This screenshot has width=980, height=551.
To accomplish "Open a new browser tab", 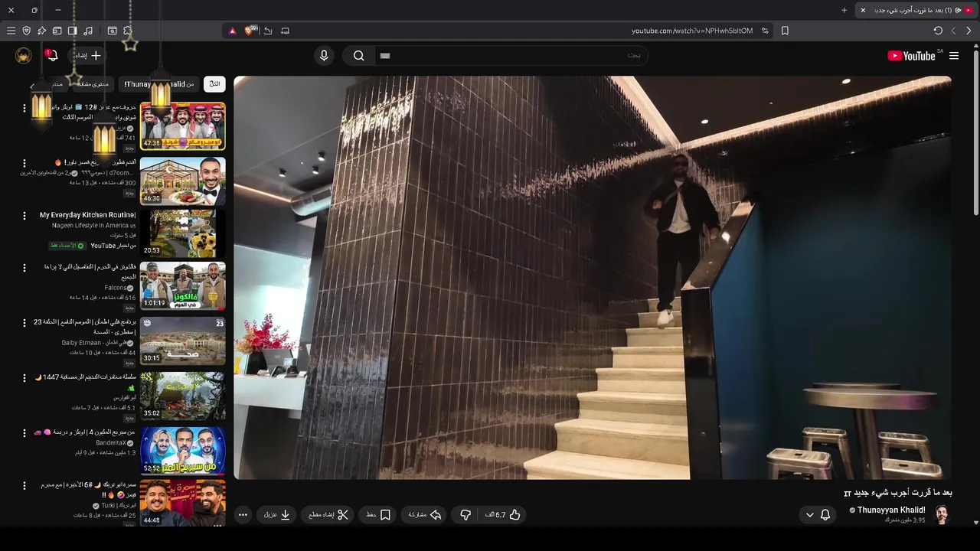I will pos(844,10).
